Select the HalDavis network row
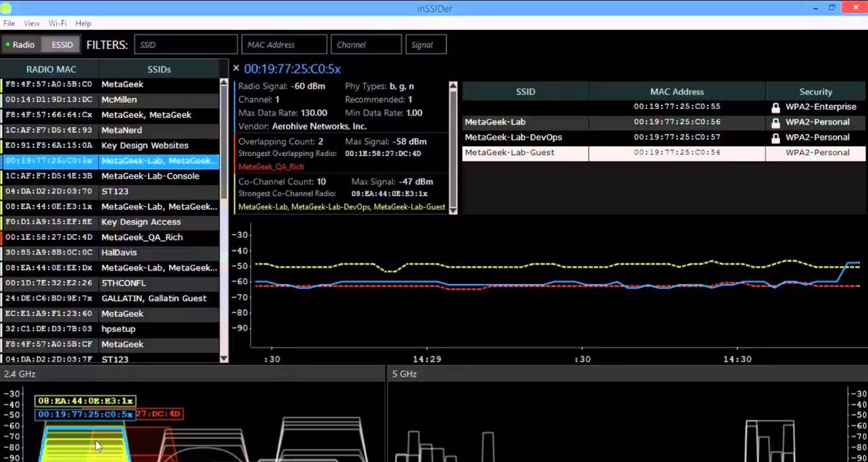Image resolution: width=868 pixels, height=462 pixels. click(111, 252)
